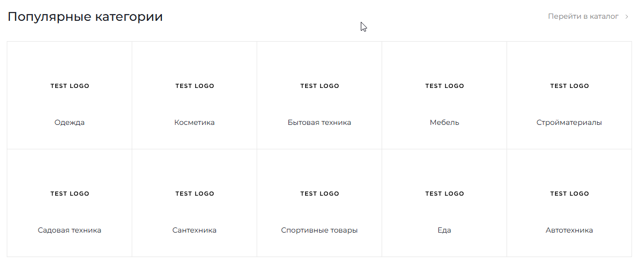Click the chevron arrow next to Перейти в каталог
The width and height of the screenshot is (644, 268).
(x=627, y=17)
